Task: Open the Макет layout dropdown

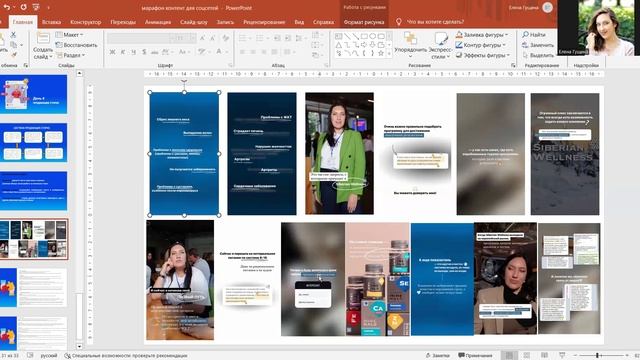Action: (x=69, y=35)
